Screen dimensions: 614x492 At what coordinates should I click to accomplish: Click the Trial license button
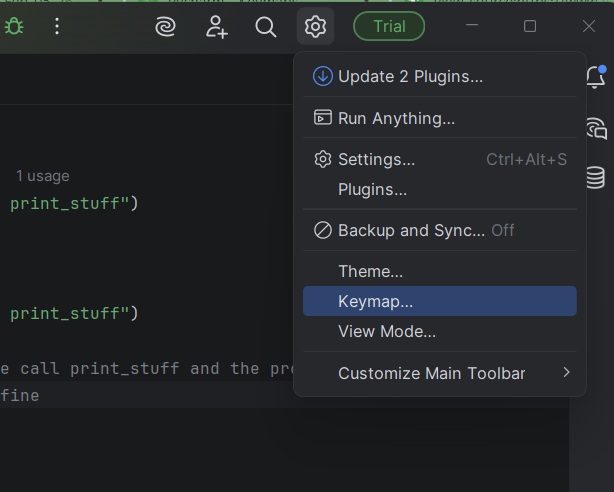[389, 27]
